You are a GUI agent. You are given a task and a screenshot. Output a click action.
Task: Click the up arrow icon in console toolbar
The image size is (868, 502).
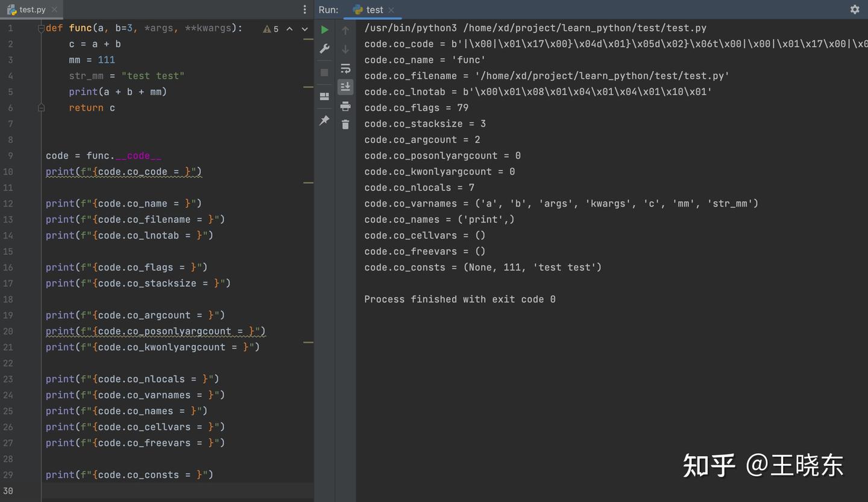(x=345, y=30)
